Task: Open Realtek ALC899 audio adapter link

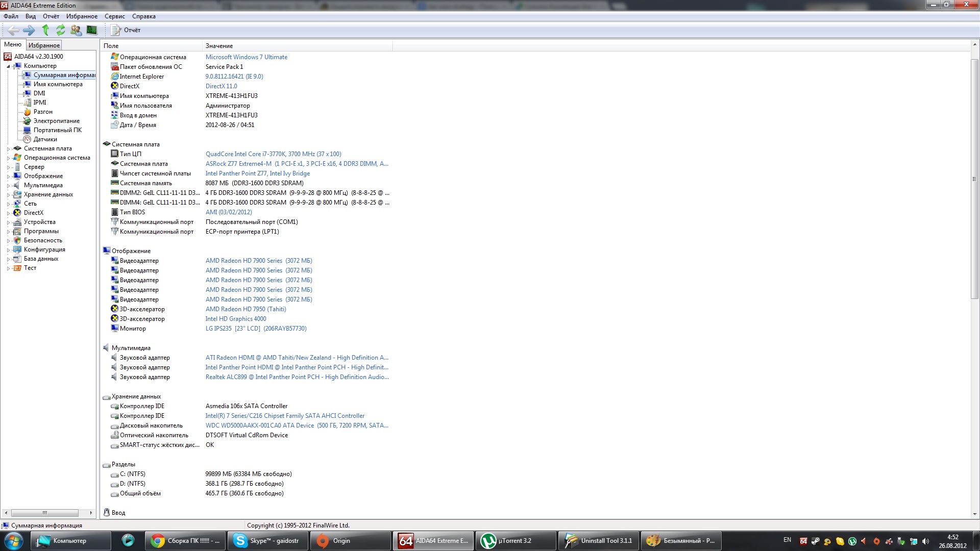Action: coord(297,377)
